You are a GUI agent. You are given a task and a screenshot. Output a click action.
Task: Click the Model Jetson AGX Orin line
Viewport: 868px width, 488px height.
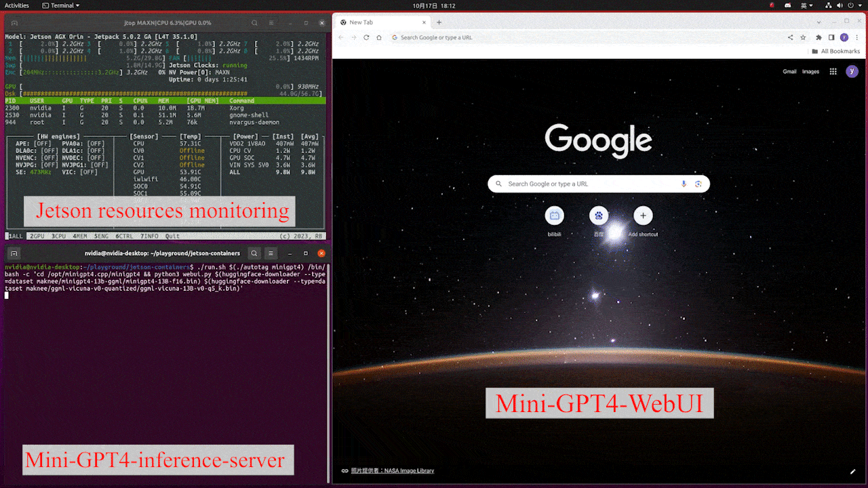pyautogui.click(x=101, y=37)
